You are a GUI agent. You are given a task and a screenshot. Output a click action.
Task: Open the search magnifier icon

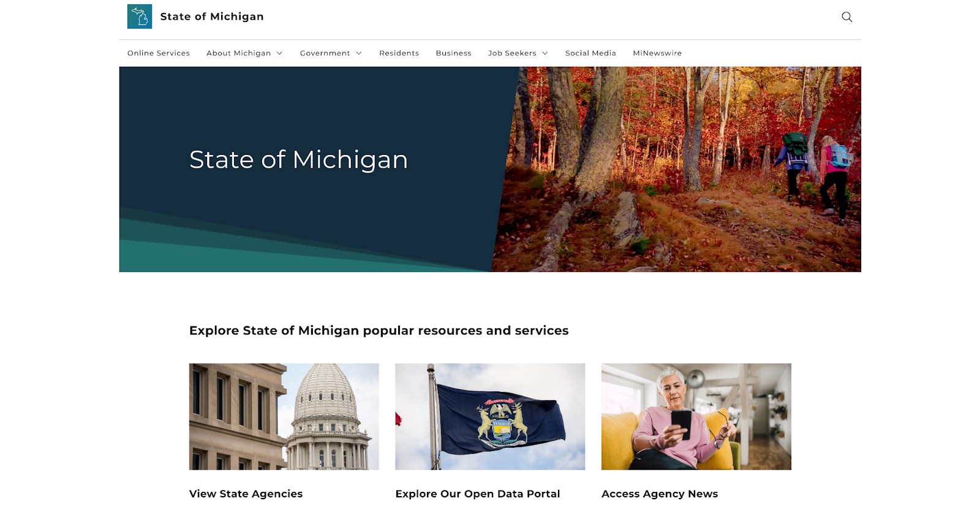[847, 17]
